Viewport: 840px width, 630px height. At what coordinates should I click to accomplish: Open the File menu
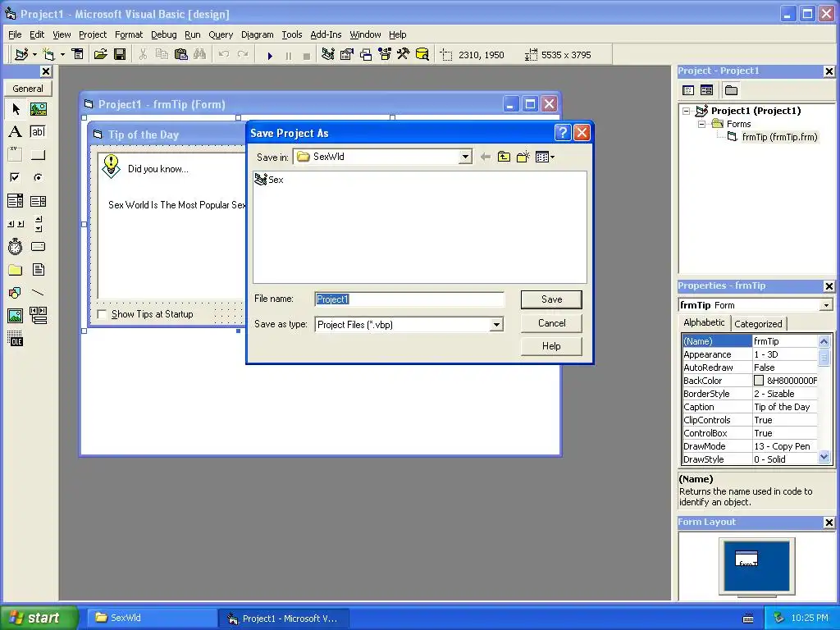[15, 34]
